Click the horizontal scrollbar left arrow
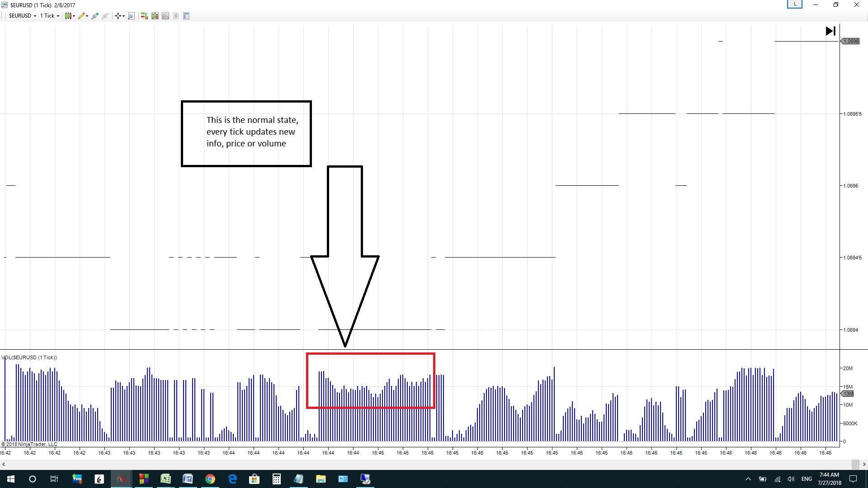Image resolution: width=868 pixels, height=488 pixels. click(x=4, y=464)
